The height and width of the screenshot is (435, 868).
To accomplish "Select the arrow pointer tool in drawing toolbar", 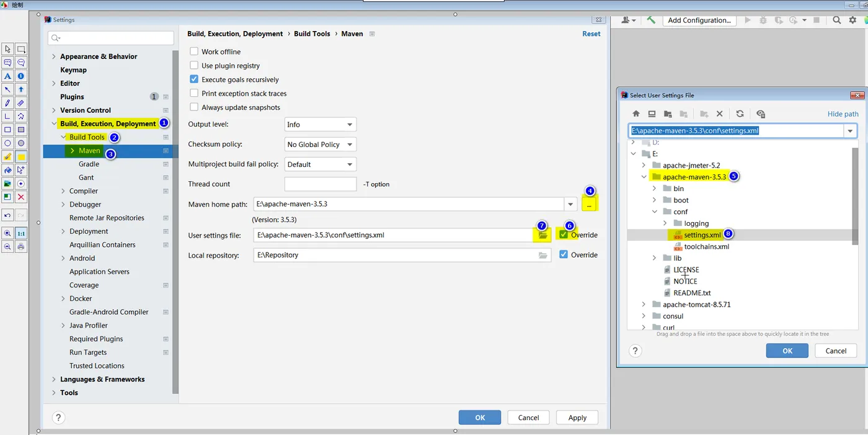I will pos(7,49).
